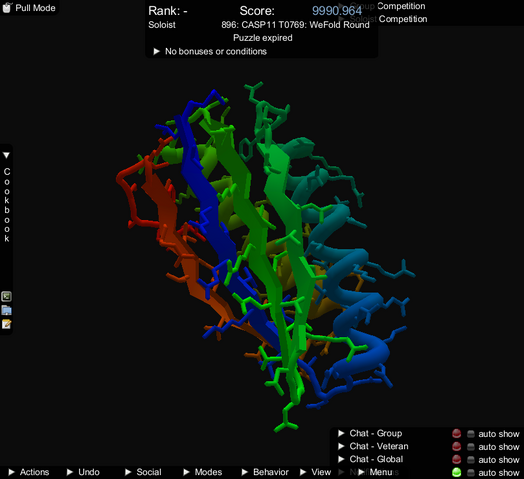524x479 pixels.
Task: Click the green indicator in bottom row
Action: coord(456,472)
